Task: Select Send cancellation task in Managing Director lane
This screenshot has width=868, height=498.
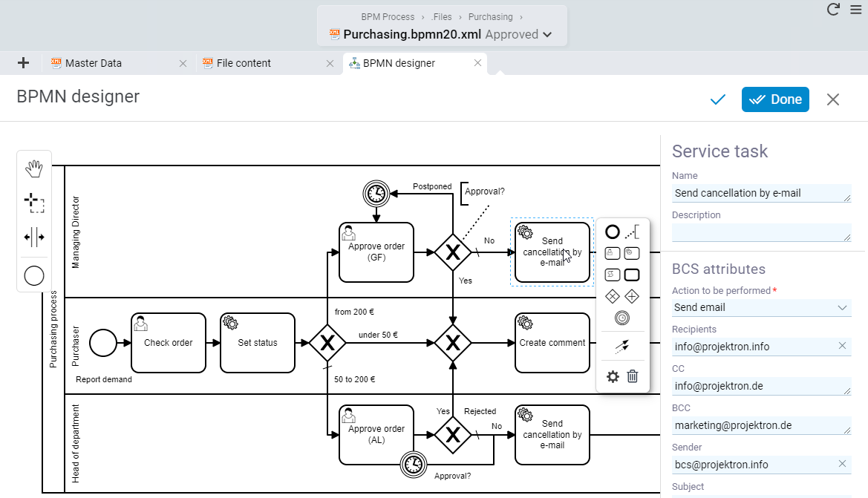Action: tap(552, 252)
